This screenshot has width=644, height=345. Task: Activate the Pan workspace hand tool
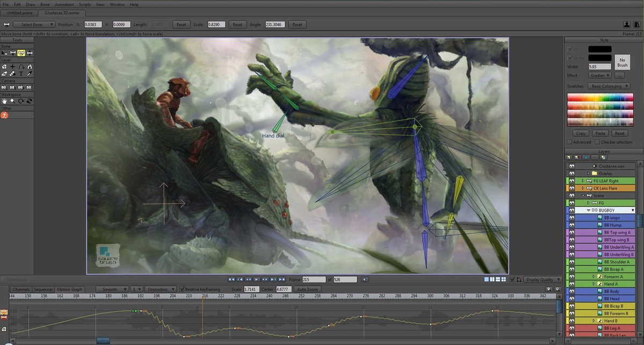pos(4,100)
